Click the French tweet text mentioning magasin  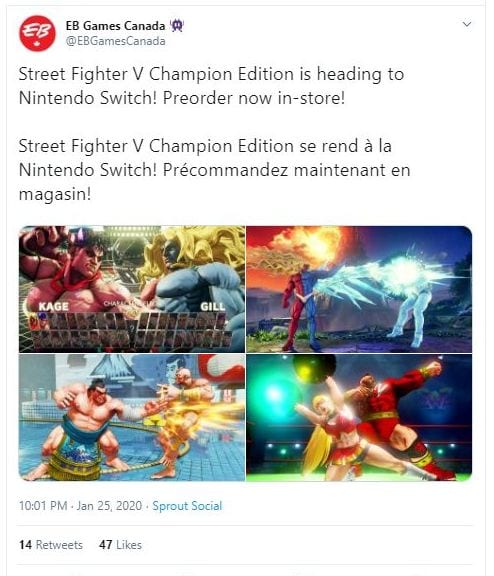[x=214, y=170]
